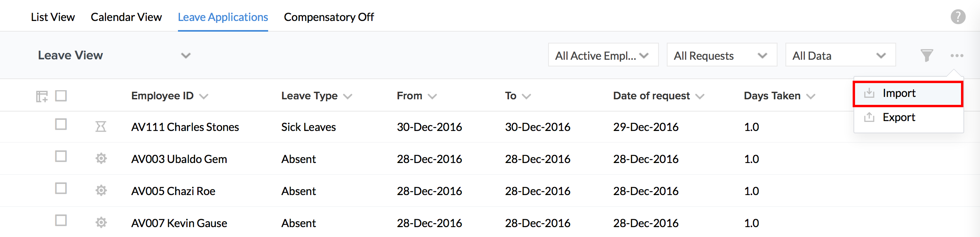This screenshot has height=237, width=980.
Task: Open the filter funnel icon
Action: (927, 55)
